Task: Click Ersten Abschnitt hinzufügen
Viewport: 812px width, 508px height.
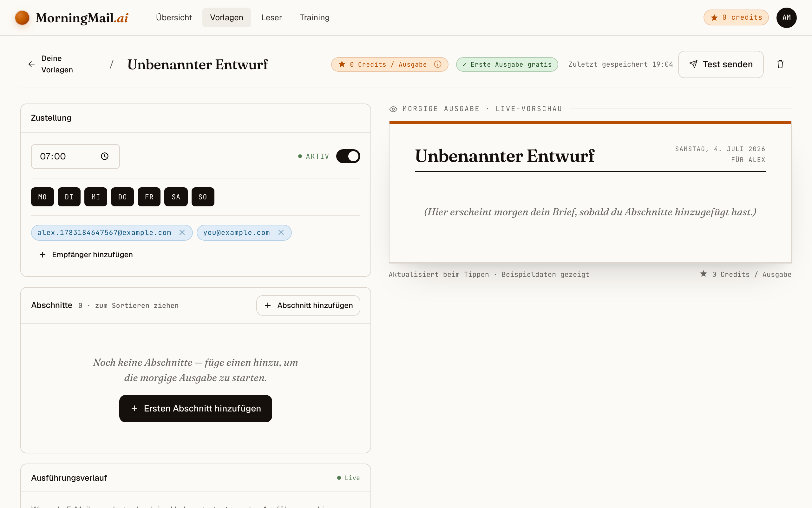Action: coord(196,409)
